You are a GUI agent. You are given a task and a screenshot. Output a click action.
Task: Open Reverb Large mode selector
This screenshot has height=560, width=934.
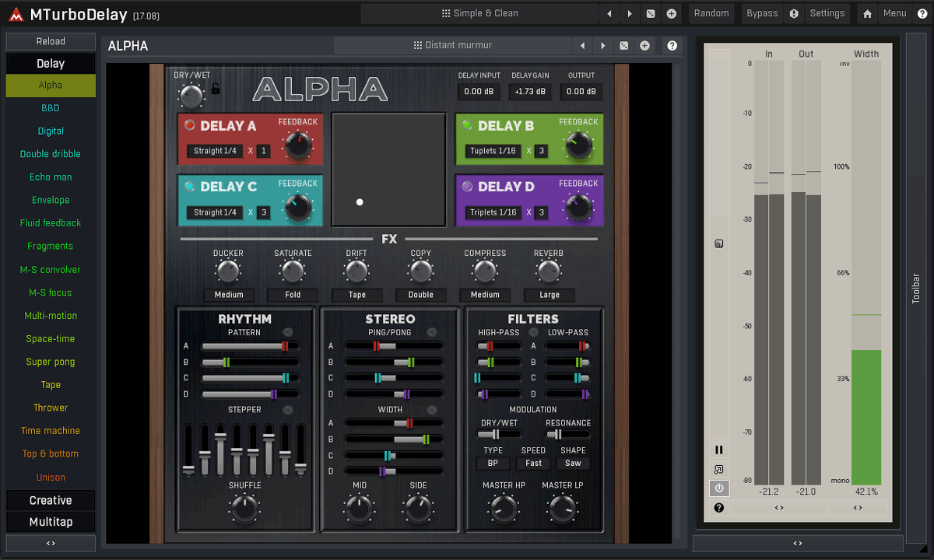pos(549,295)
